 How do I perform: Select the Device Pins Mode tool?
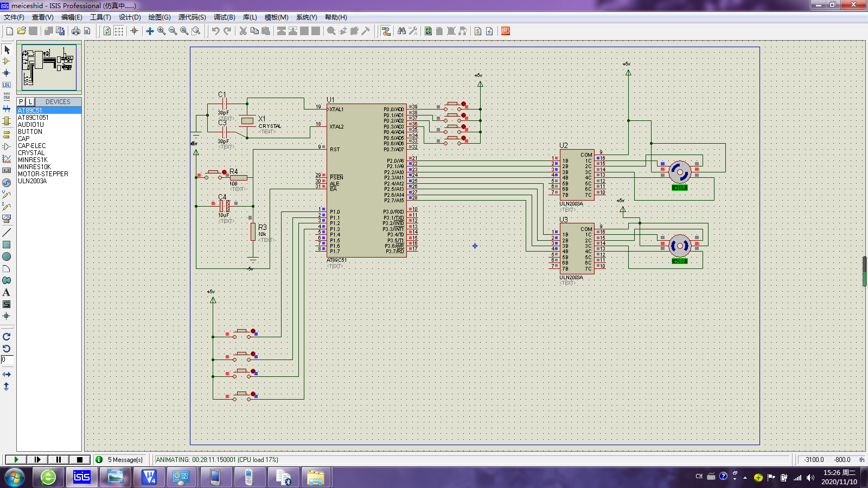tap(7, 146)
